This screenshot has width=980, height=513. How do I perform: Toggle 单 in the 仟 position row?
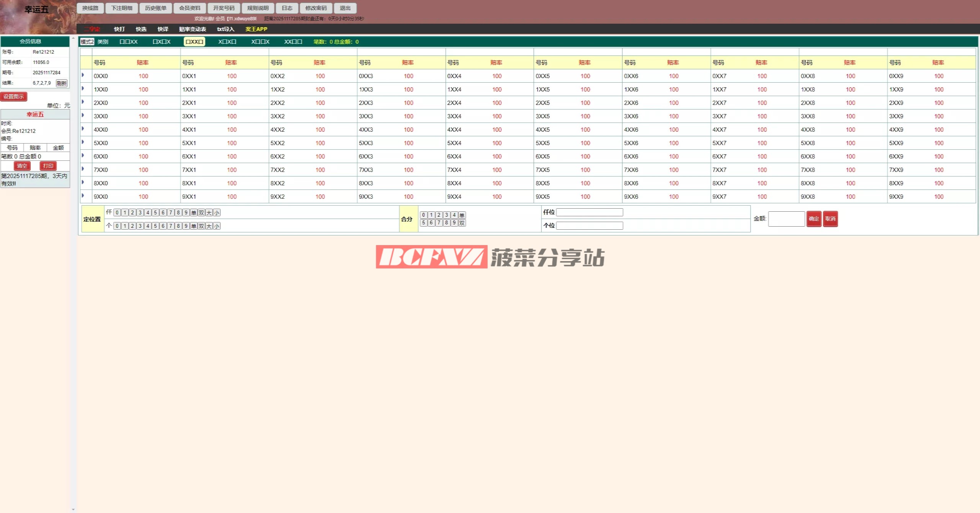coord(194,212)
